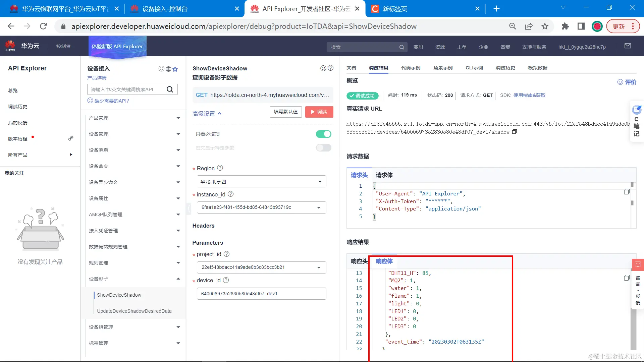
Task: Open the browser side panel icon
Action: tap(581, 26)
